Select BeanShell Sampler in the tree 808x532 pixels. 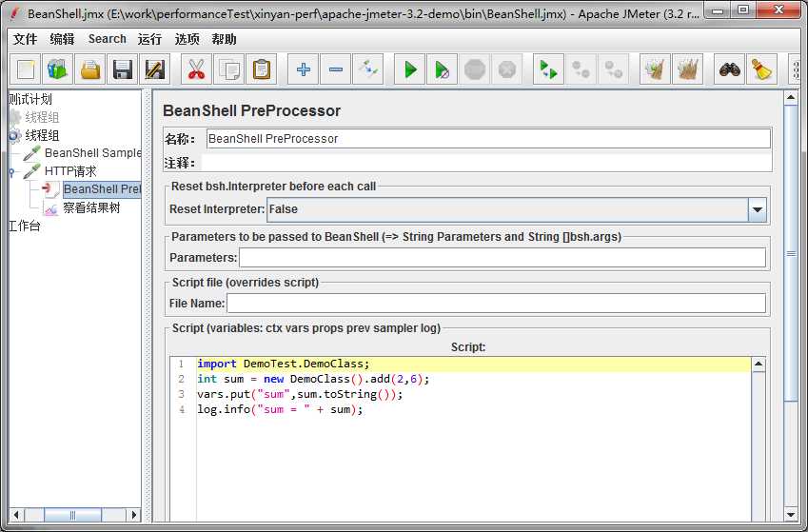pyautogui.click(x=92, y=153)
